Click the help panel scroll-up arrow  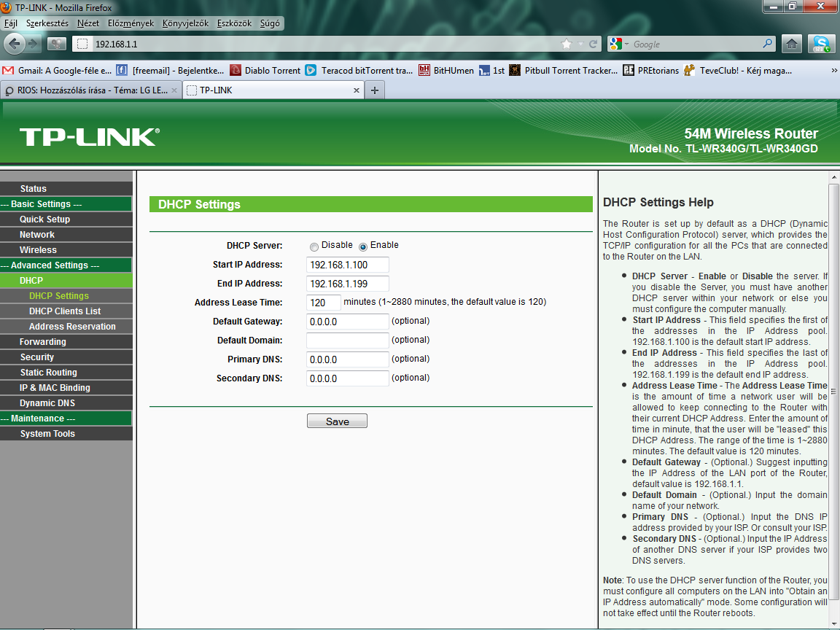pyautogui.click(x=834, y=176)
